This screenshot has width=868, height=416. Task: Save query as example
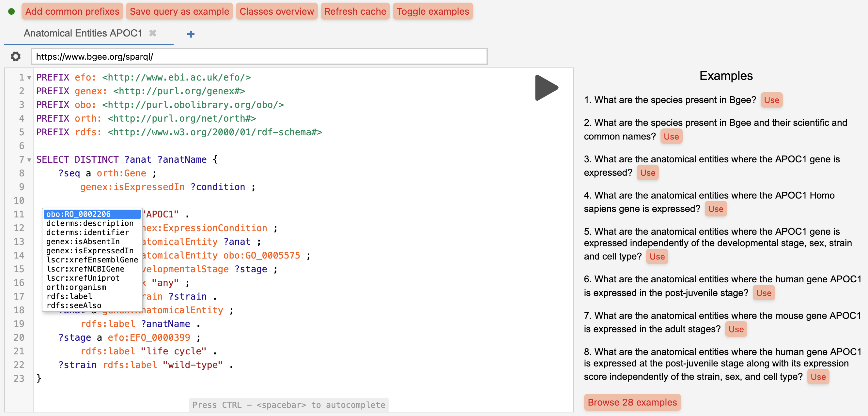click(179, 11)
